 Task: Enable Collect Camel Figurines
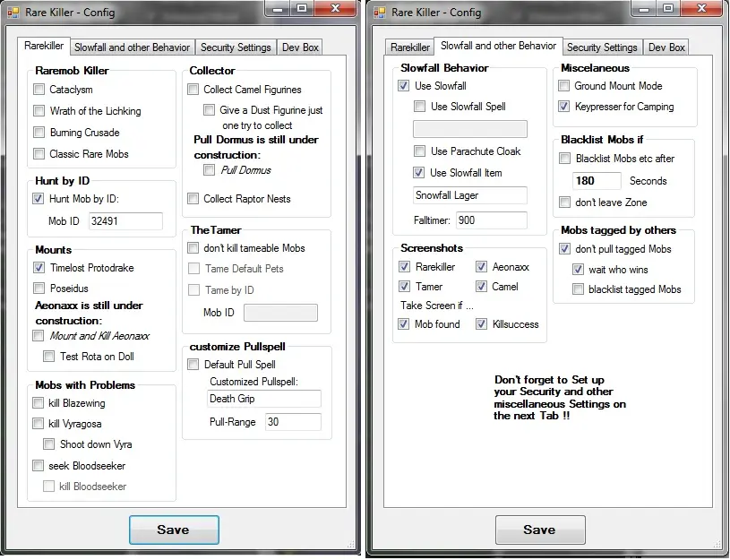193,90
